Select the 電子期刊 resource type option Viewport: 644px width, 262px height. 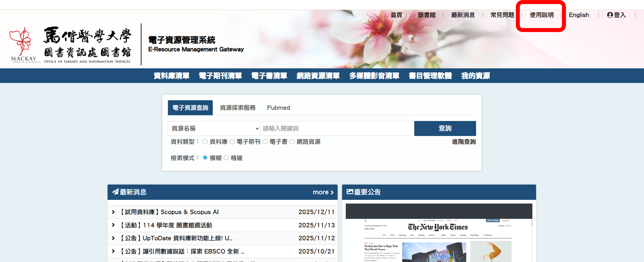point(233,141)
